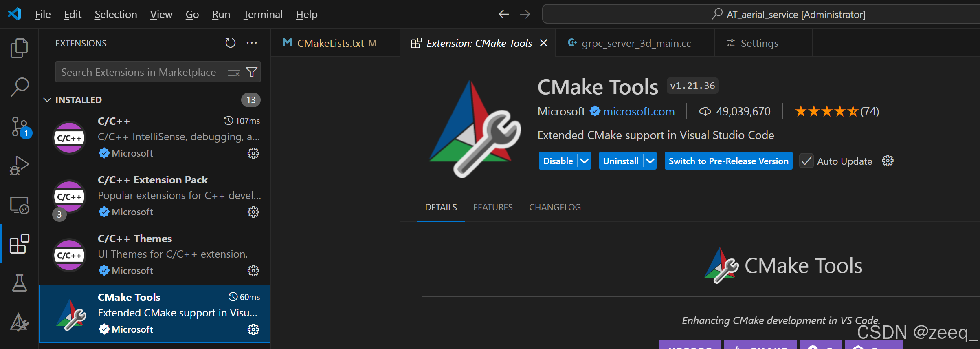Click the star rating (74)
Viewport: 980px width, 349px height.
837,111
